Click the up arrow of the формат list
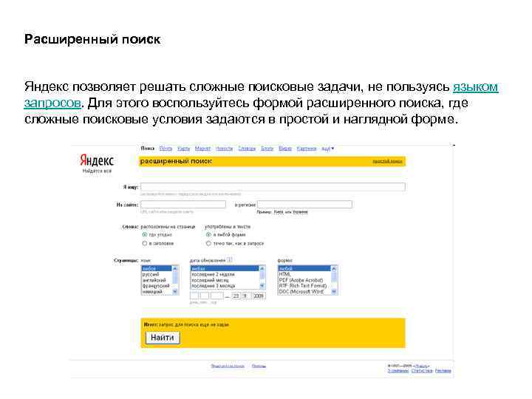The image size is (532, 399). pos(334,269)
